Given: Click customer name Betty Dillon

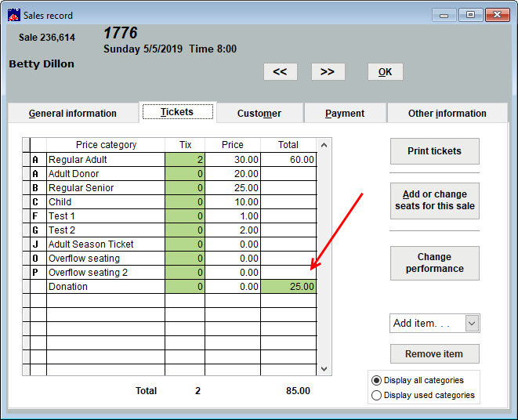Looking at the screenshot, I should 42,63.
